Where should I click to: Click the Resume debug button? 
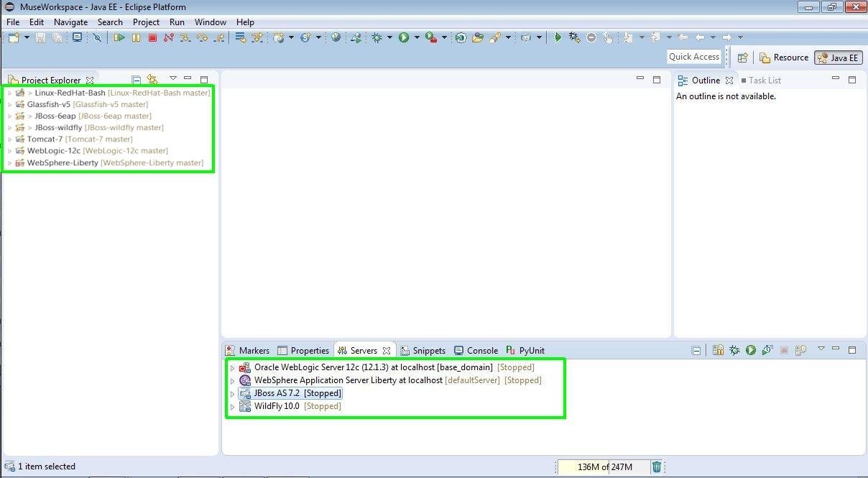click(119, 37)
